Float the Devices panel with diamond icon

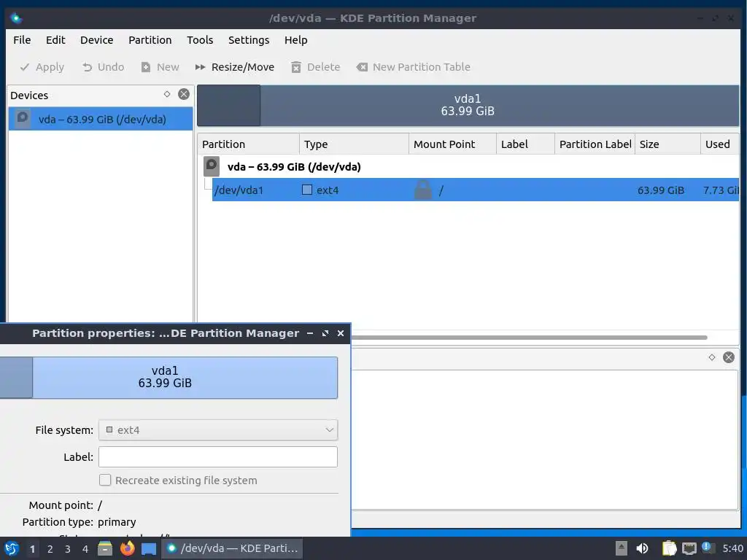167,94
